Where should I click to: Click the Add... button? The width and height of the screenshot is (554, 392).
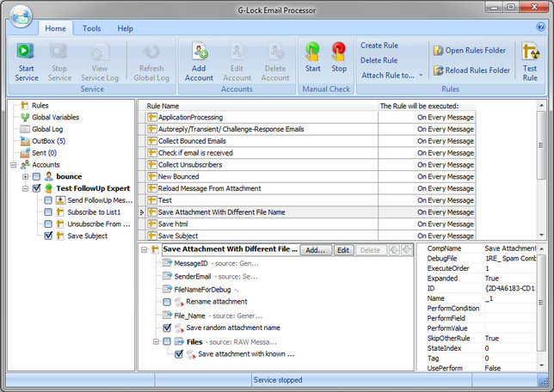(x=316, y=250)
